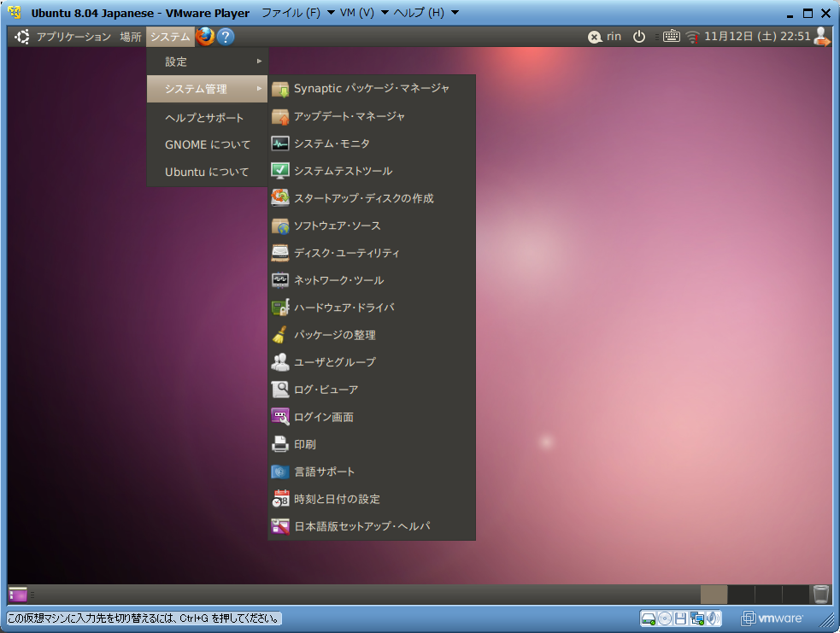The height and width of the screenshot is (633, 840).
Task: Launch Firefox from the top panel
Action: click(204, 37)
